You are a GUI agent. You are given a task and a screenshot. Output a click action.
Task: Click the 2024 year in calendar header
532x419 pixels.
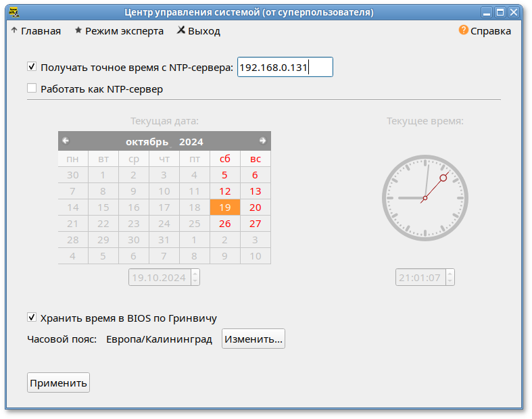tap(191, 142)
